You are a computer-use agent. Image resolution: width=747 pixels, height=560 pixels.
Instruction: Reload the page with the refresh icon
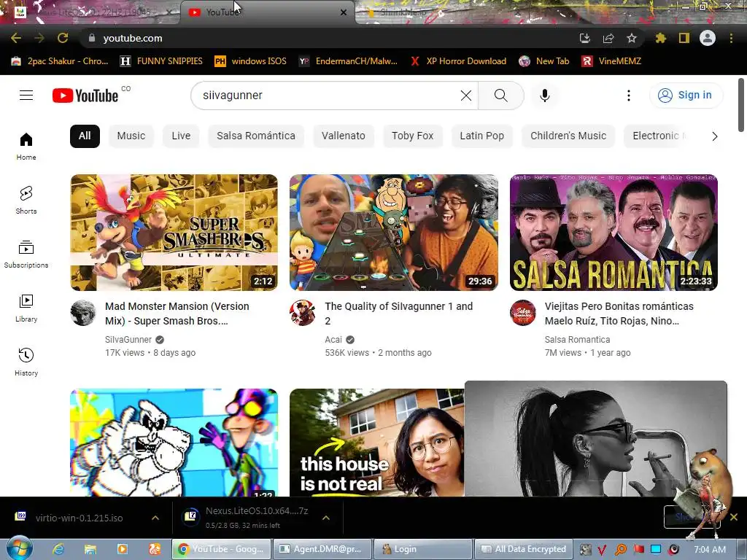coord(63,38)
